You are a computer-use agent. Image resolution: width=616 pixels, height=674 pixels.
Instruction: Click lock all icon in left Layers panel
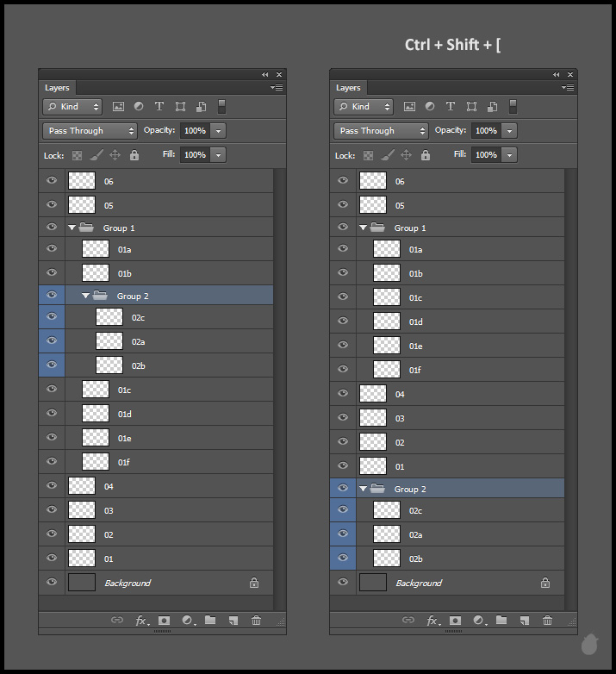tap(134, 155)
